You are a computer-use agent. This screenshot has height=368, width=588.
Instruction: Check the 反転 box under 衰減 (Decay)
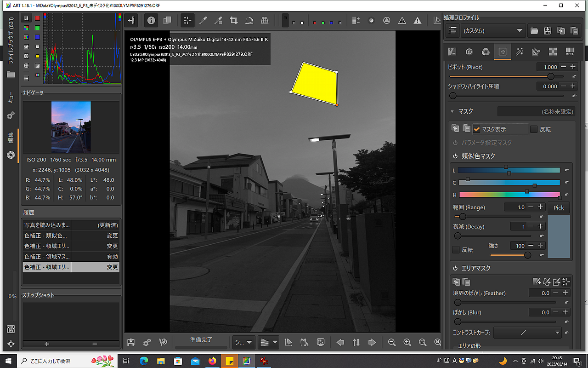click(456, 250)
